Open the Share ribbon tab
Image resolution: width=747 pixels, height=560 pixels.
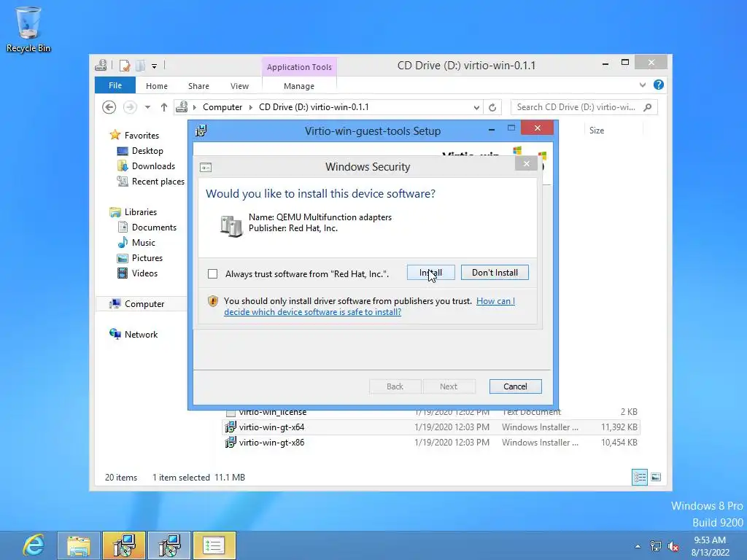198,86
